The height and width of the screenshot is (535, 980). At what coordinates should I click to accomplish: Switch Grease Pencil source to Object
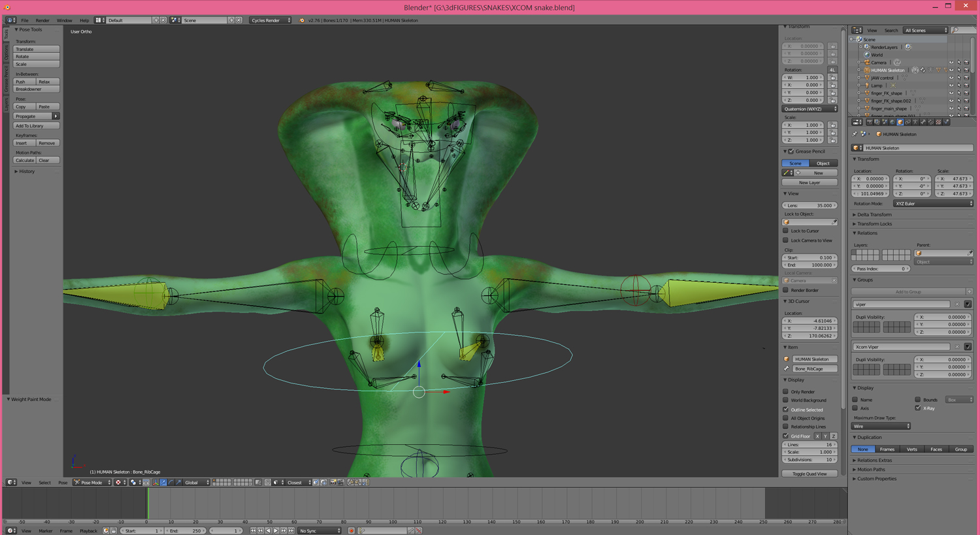(x=823, y=163)
